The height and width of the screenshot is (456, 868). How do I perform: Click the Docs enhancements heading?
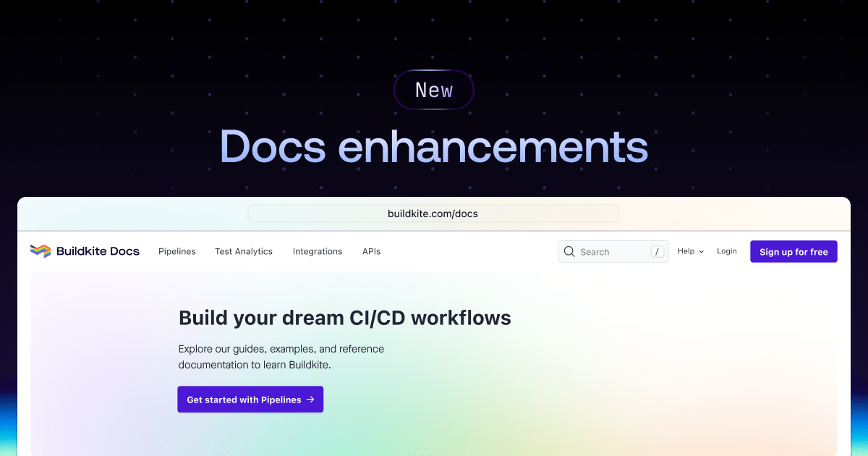(x=434, y=146)
